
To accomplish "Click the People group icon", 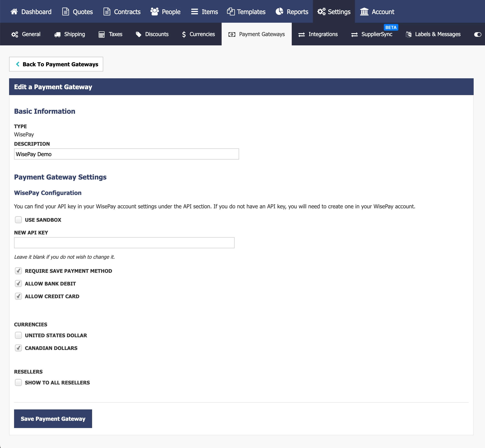I will (x=154, y=11).
